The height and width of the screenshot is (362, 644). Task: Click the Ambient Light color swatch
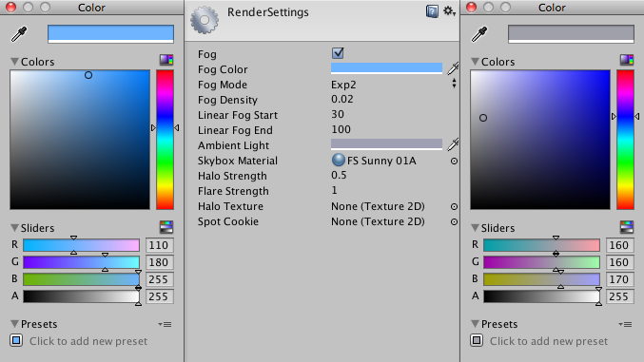pos(386,144)
